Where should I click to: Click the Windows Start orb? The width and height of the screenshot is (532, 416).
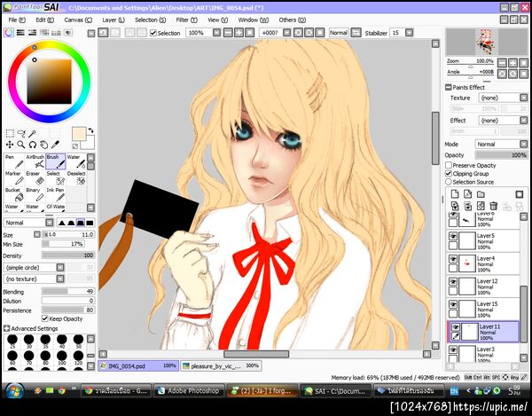tap(14, 391)
